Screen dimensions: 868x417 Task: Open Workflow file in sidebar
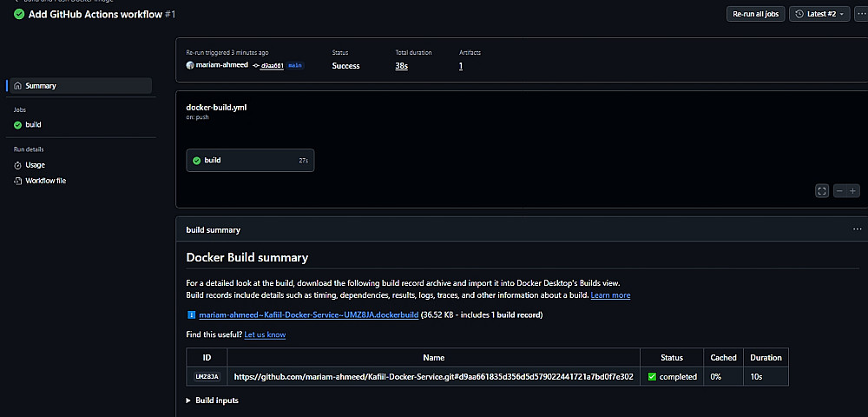click(45, 181)
